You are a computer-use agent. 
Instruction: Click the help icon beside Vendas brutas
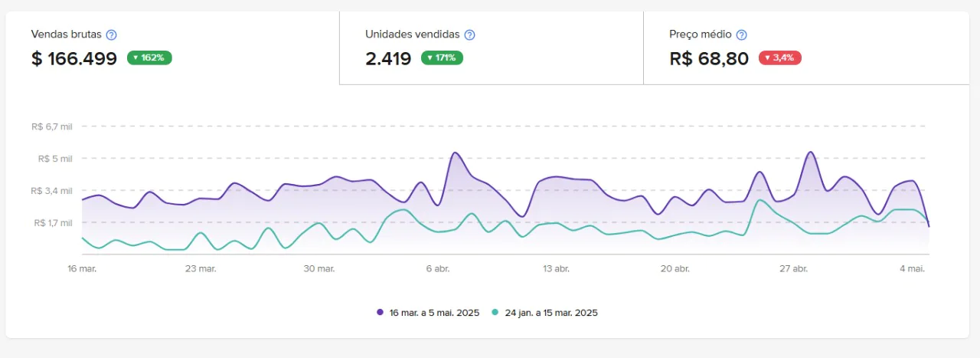112,34
